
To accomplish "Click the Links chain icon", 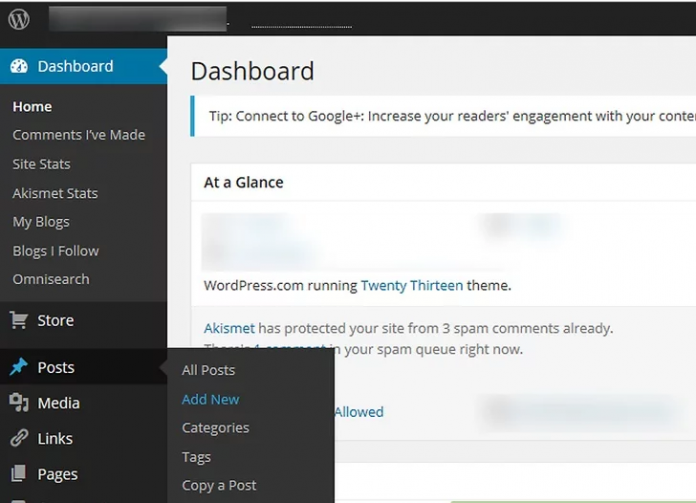I will click(19, 438).
